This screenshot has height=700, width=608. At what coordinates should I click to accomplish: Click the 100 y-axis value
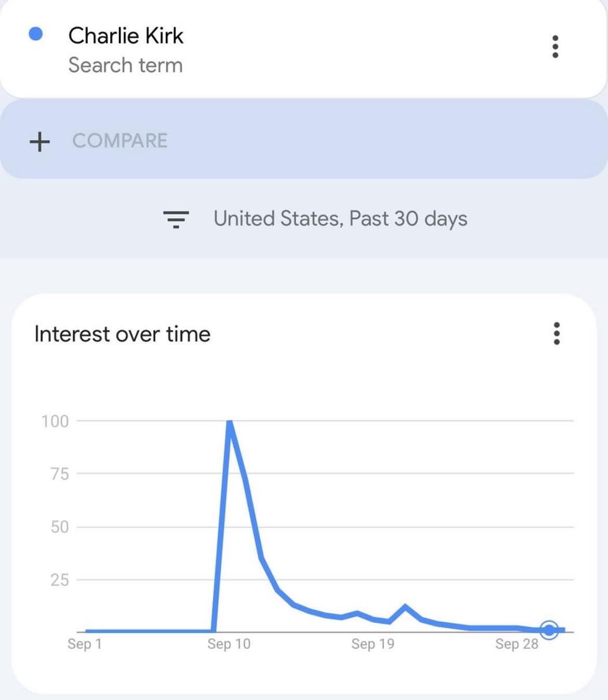(55, 421)
